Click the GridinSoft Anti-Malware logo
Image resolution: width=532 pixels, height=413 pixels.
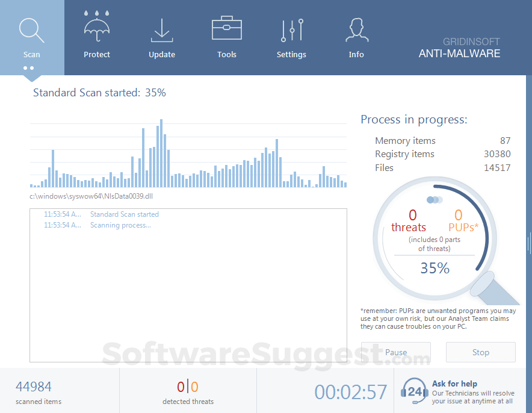click(459, 48)
